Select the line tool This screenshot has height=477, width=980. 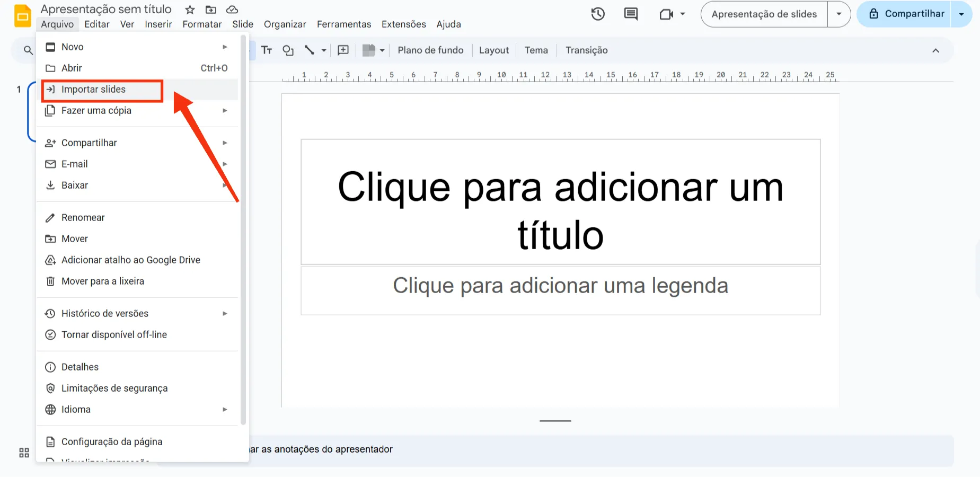[310, 50]
